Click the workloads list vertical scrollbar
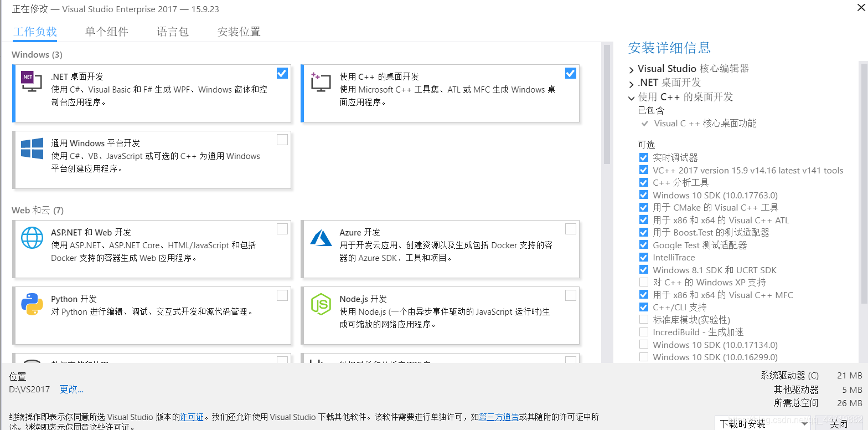868x430 pixels. click(607, 105)
